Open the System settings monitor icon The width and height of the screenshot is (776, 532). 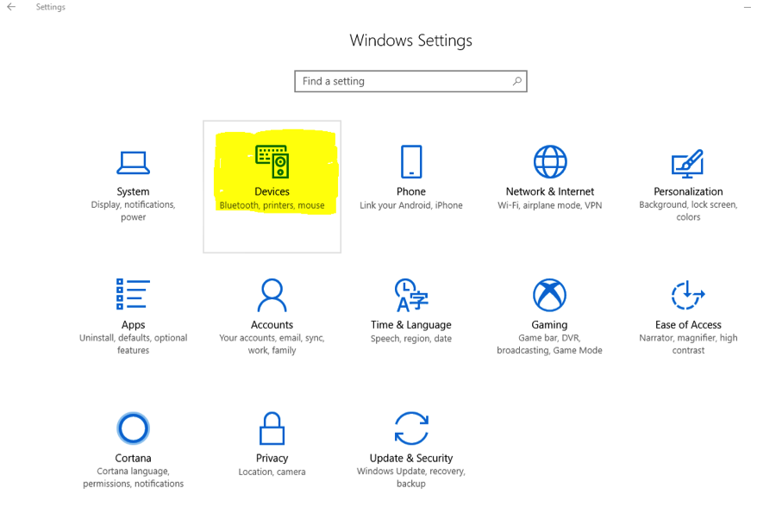133,162
